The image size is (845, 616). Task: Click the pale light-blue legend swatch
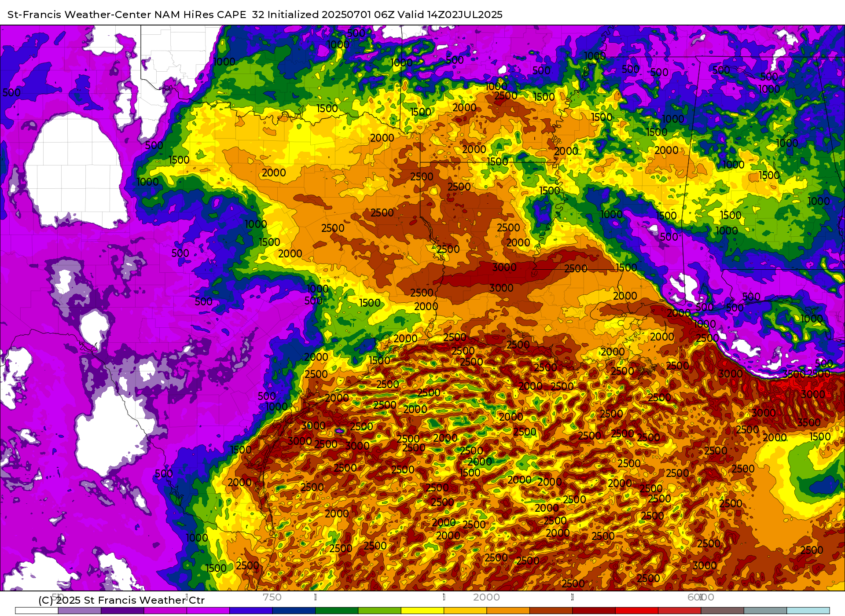click(x=808, y=611)
